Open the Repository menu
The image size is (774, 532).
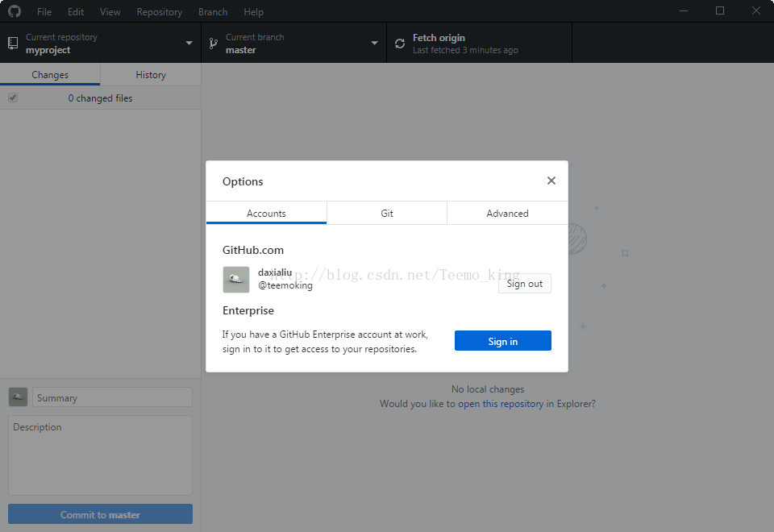click(160, 12)
